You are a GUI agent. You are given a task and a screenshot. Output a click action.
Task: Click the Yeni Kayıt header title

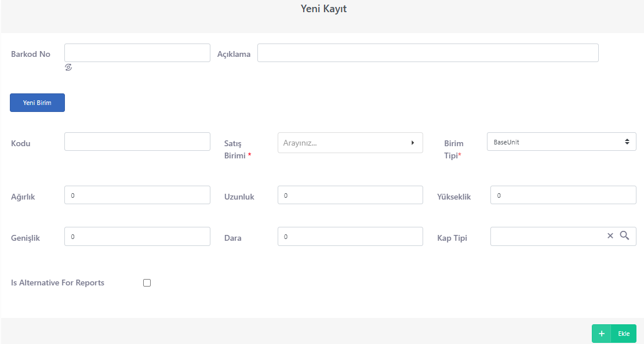tap(323, 9)
